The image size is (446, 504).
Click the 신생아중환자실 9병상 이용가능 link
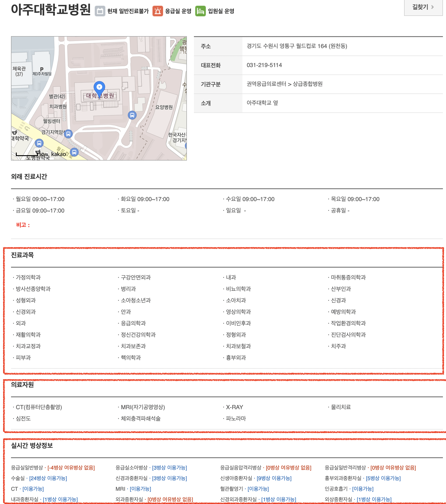274,478
